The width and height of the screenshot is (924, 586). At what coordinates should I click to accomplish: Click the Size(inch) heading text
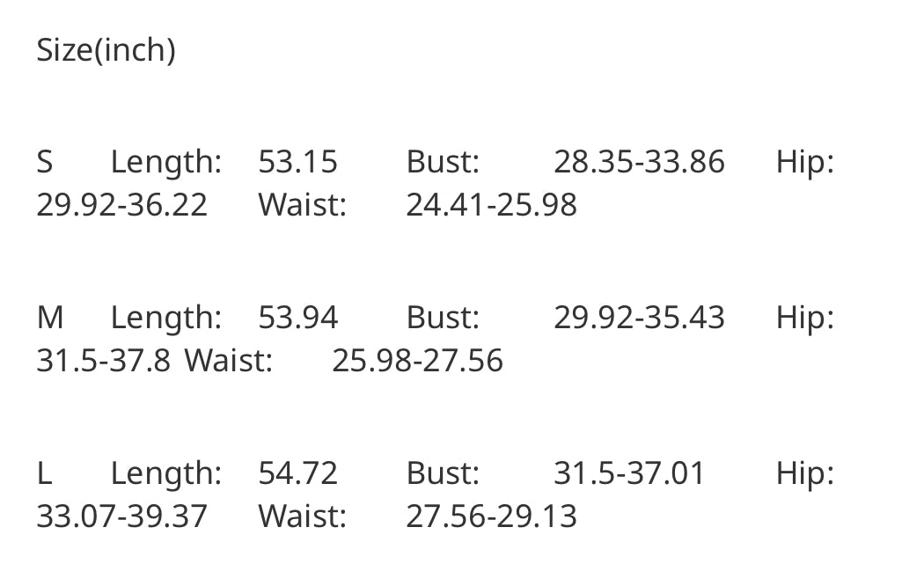[x=106, y=50]
